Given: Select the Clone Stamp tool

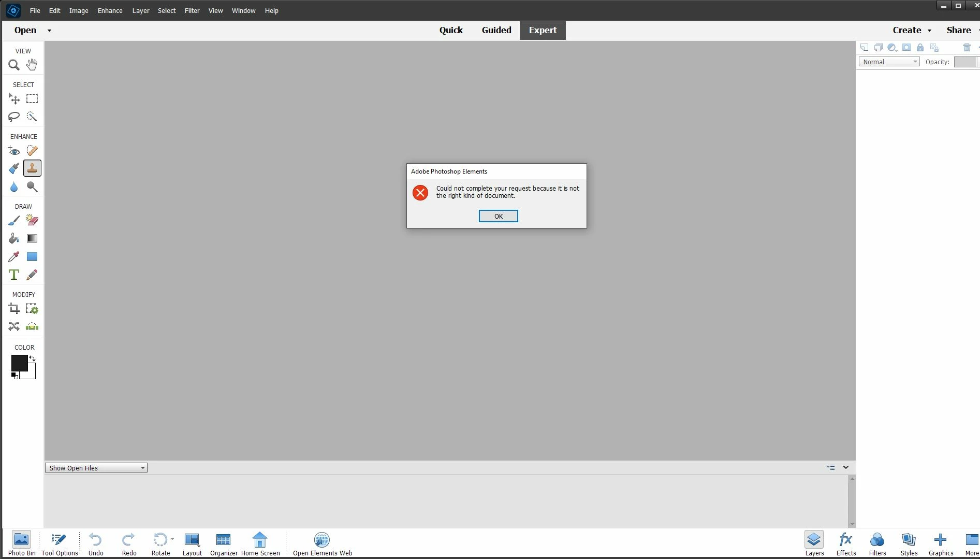Looking at the screenshot, I should tap(32, 168).
